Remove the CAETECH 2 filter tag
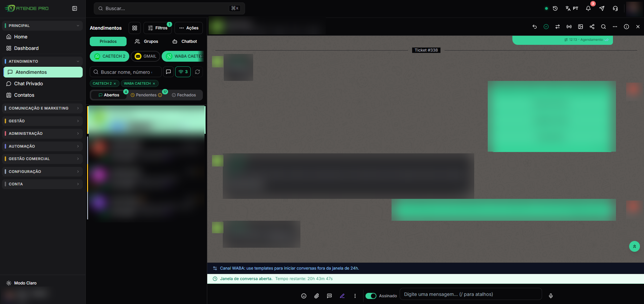This screenshot has height=304, width=644. point(115,84)
